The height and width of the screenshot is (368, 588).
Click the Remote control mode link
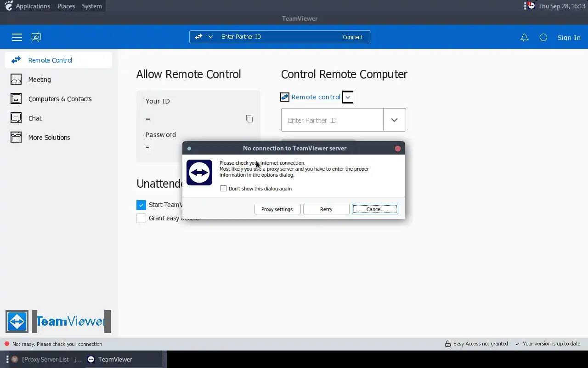tap(316, 97)
